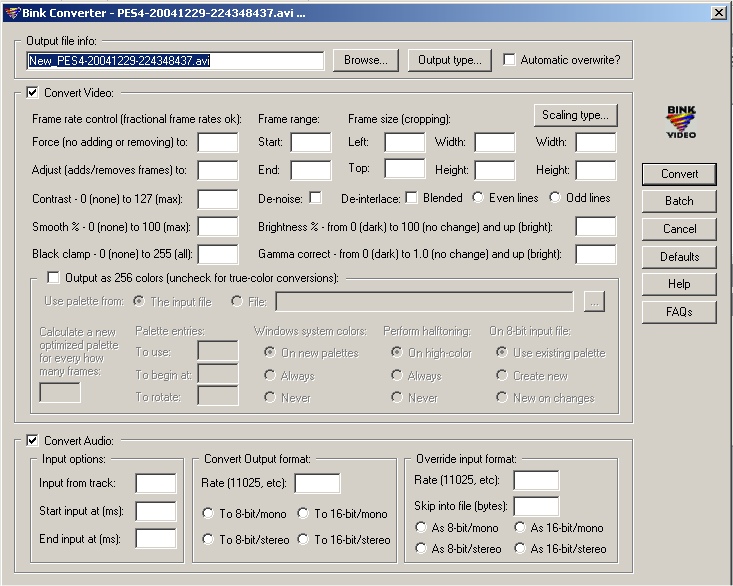
Task: Click the output Rate field
Action: [317, 483]
